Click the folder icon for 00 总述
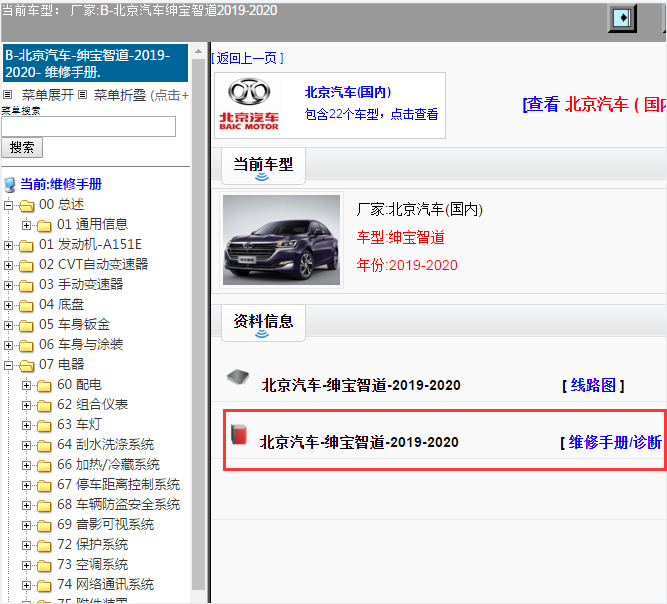This screenshot has width=667, height=604. coord(26,206)
